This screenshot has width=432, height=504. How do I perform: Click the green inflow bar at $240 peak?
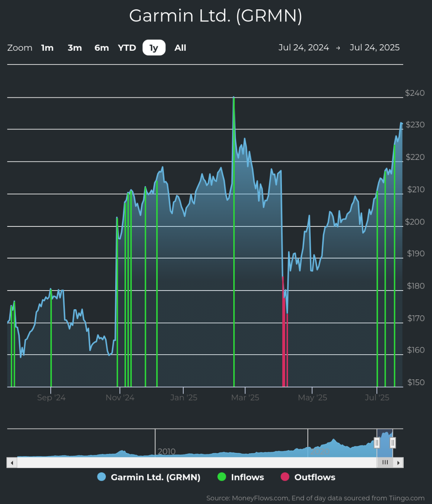coord(234,242)
